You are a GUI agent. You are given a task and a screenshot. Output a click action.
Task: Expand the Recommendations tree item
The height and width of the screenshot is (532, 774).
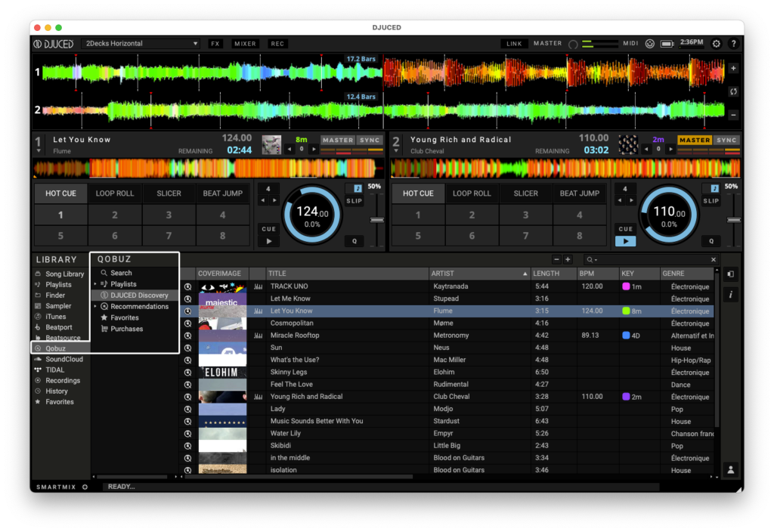coord(95,307)
